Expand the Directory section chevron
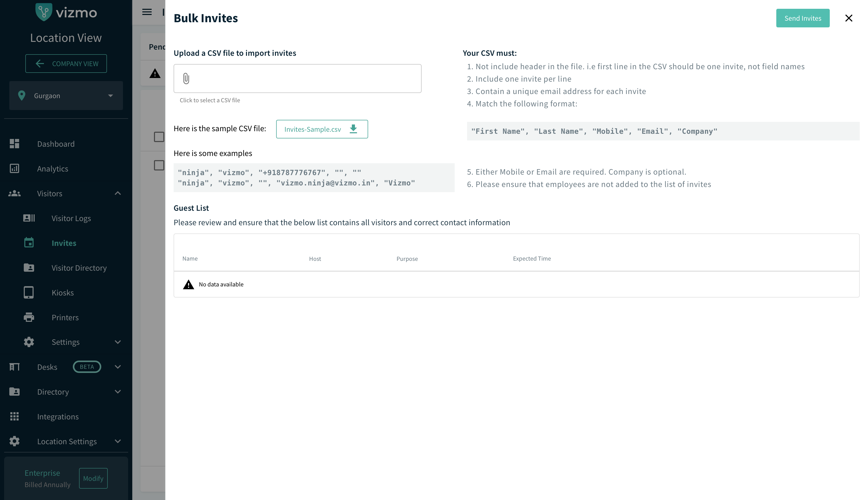This screenshot has width=868, height=500. click(x=118, y=392)
